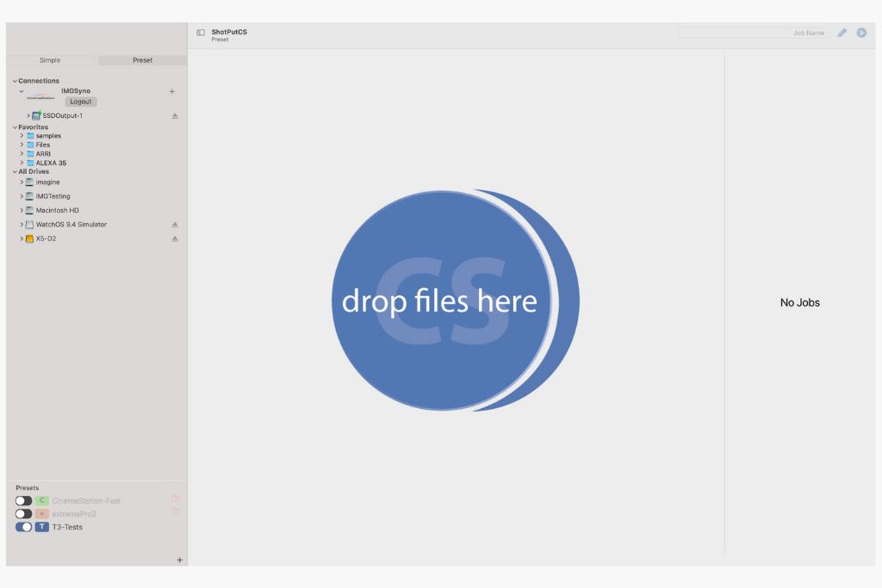Click the samples folder icon
Viewport: 882px width, 588px height.
(x=30, y=135)
